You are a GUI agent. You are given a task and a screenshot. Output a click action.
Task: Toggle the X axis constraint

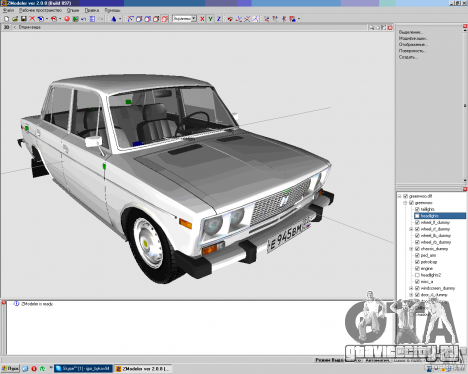[202, 19]
